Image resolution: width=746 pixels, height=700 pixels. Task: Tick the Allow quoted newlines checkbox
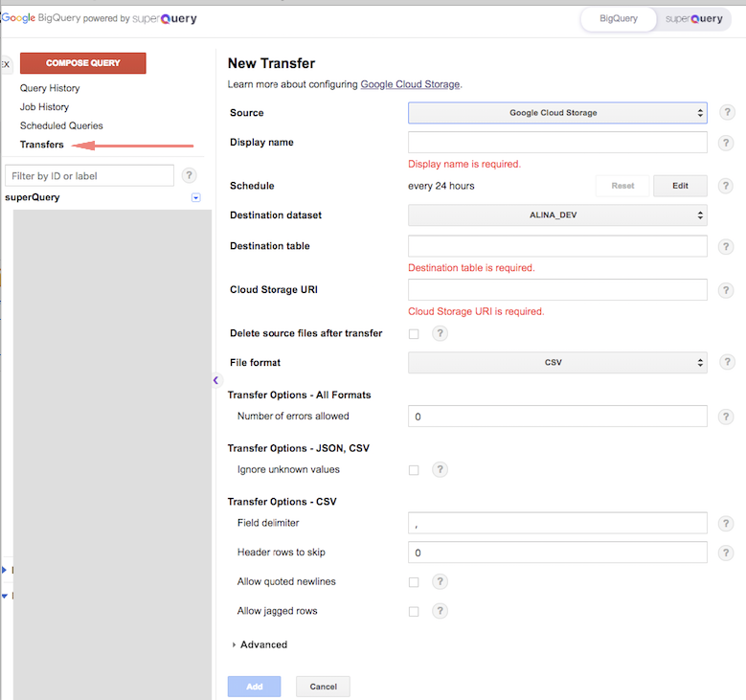pos(414,582)
